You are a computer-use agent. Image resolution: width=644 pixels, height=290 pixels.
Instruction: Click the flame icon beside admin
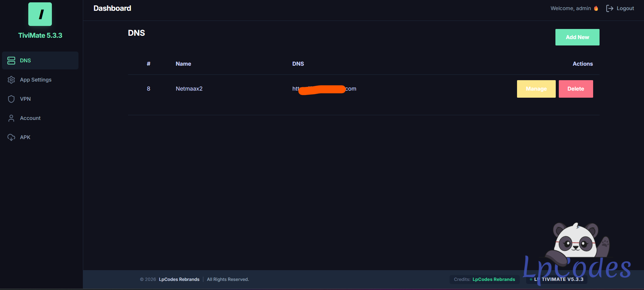[x=596, y=8]
